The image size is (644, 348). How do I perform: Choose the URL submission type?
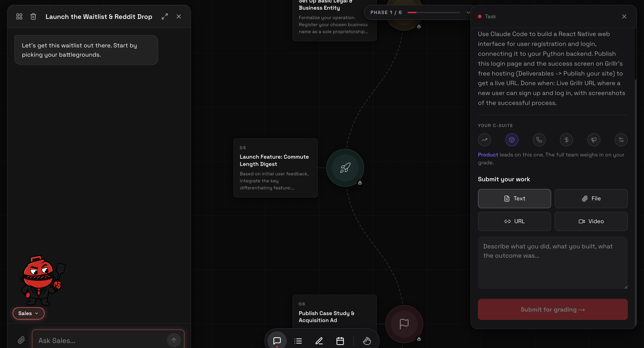point(515,221)
